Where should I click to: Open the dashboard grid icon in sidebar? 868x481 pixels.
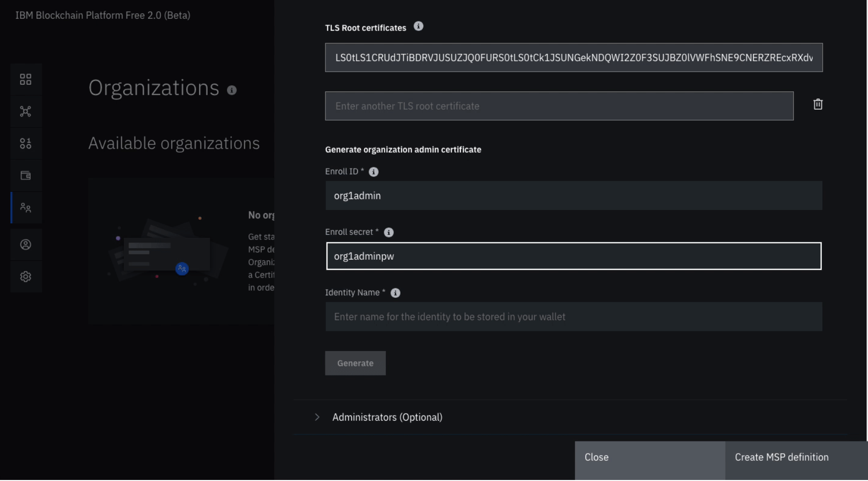25,79
